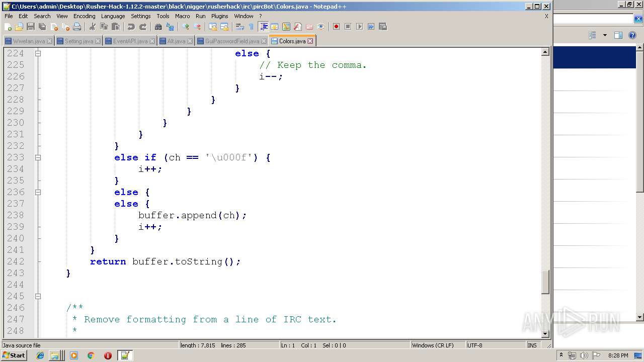
Task: Zoom in toolbar icon
Action: [x=186, y=27]
